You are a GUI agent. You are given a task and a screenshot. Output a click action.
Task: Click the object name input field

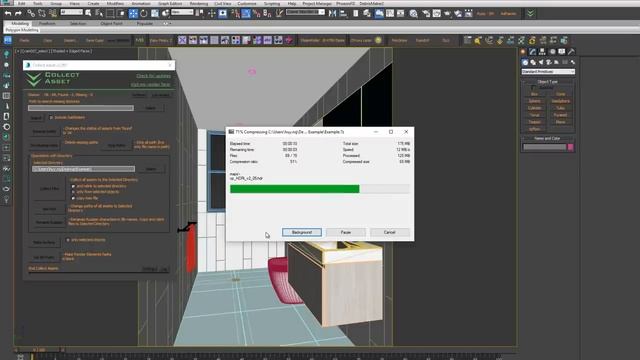coord(545,147)
